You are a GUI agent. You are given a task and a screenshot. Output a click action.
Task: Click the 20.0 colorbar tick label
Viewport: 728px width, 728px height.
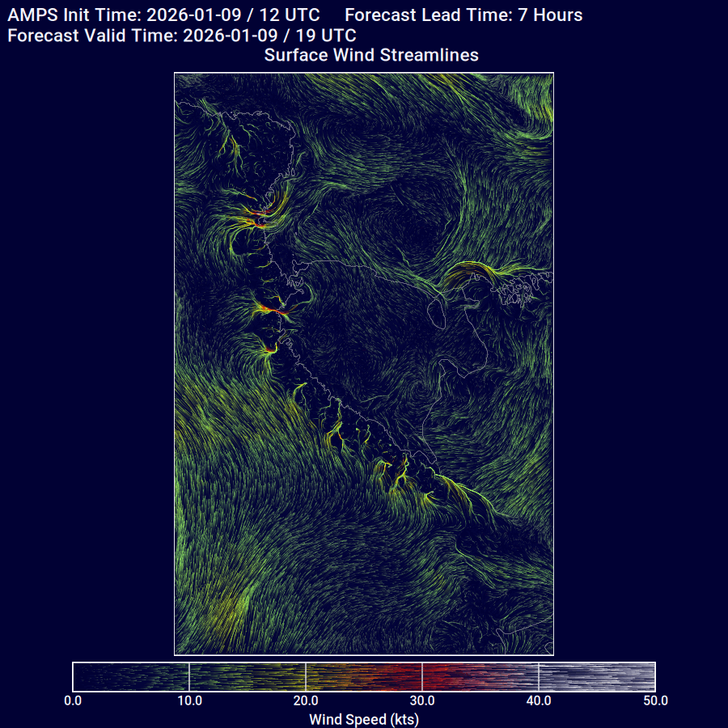pos(306,700)
